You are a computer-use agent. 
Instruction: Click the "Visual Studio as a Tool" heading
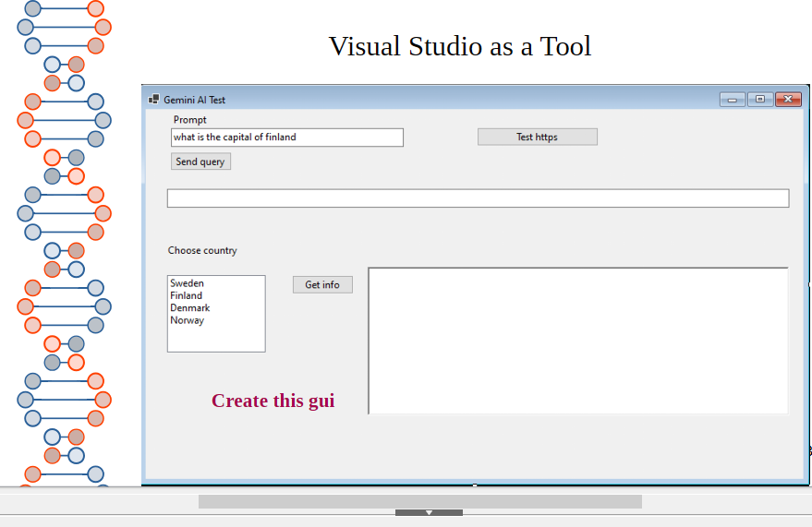pyautogui.click(x=459, y=46)
